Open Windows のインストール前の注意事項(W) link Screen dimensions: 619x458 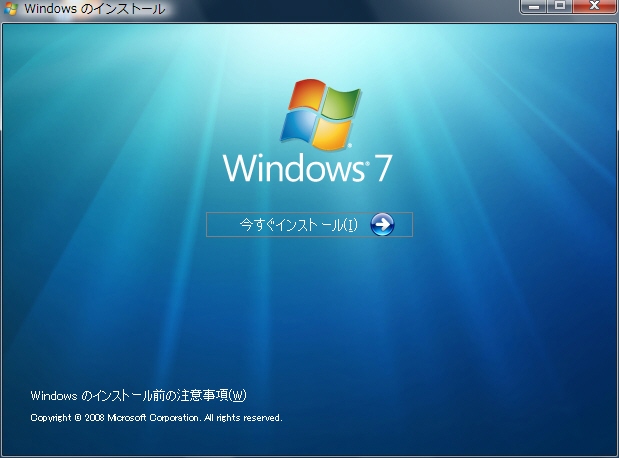point(138,395)
